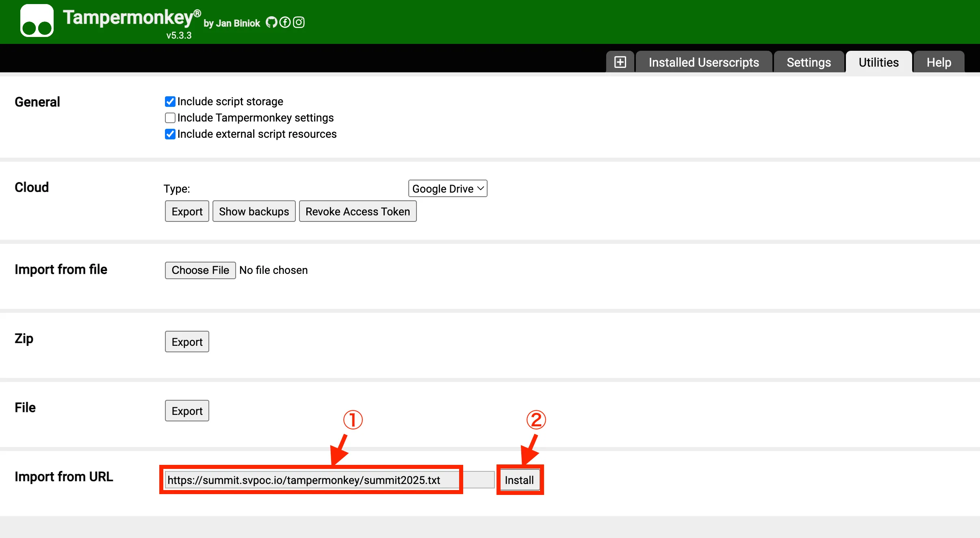Click the new script plus tab icon
The image size is (980, 538).
click(x=620, y=62)
